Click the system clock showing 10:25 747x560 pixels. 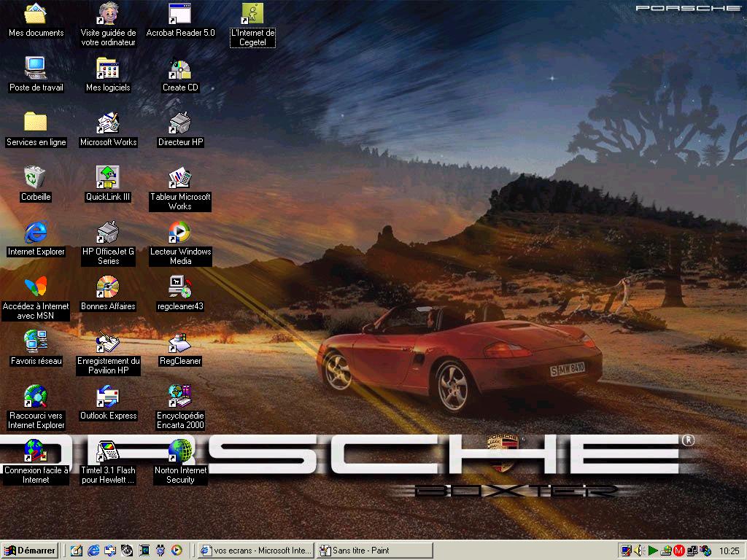(x=729, y=551)
